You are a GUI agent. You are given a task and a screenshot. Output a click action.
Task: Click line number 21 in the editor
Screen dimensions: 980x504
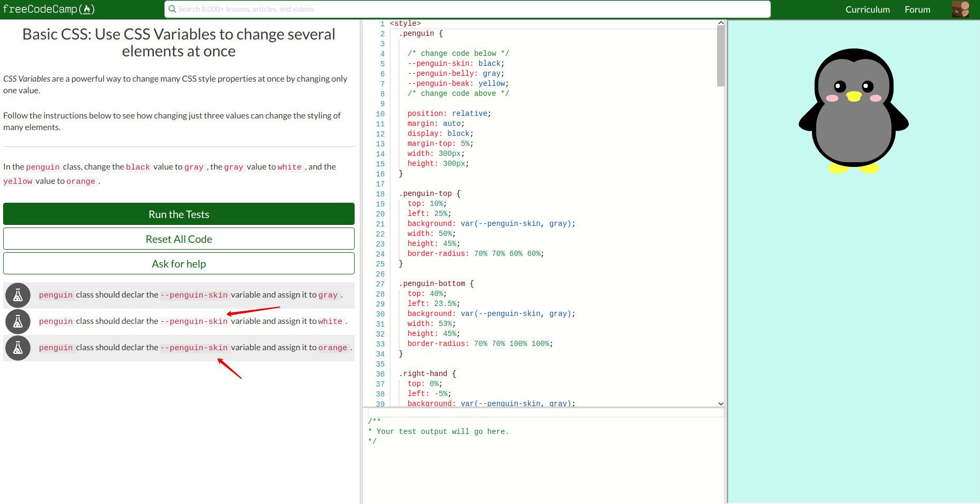(x=380, y=223)
